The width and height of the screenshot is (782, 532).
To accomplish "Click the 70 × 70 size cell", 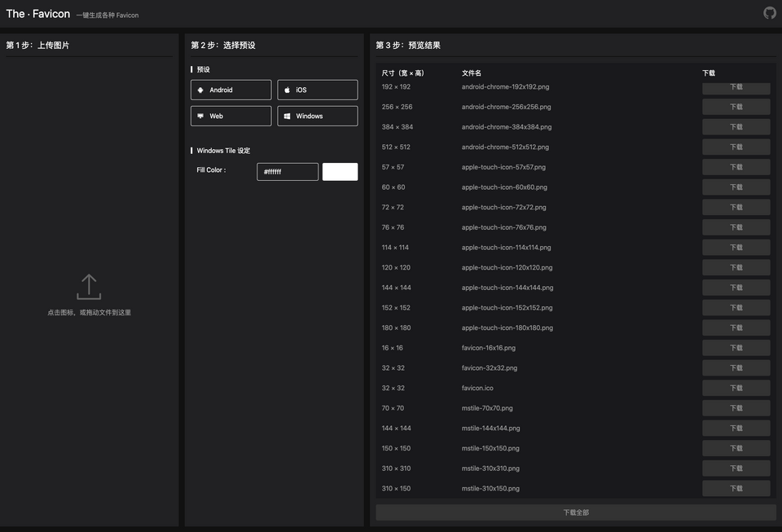I will (x=393, y=408).
